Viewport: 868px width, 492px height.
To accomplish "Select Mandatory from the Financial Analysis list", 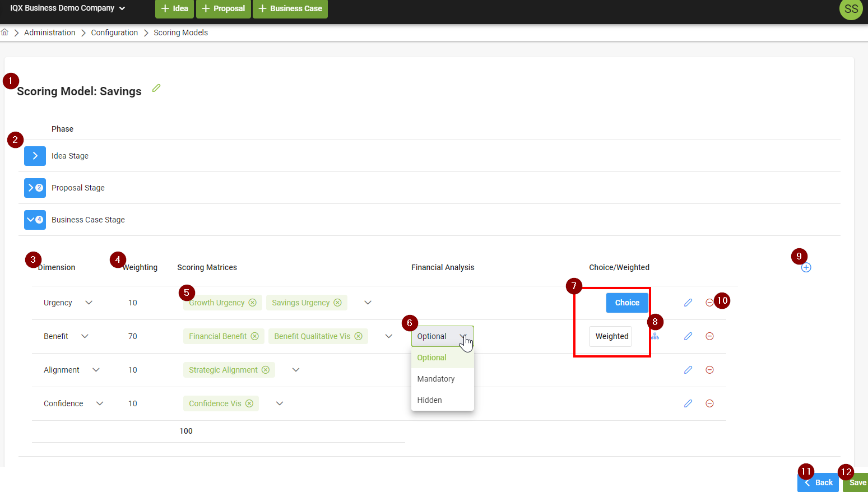I will pos(436,379).
